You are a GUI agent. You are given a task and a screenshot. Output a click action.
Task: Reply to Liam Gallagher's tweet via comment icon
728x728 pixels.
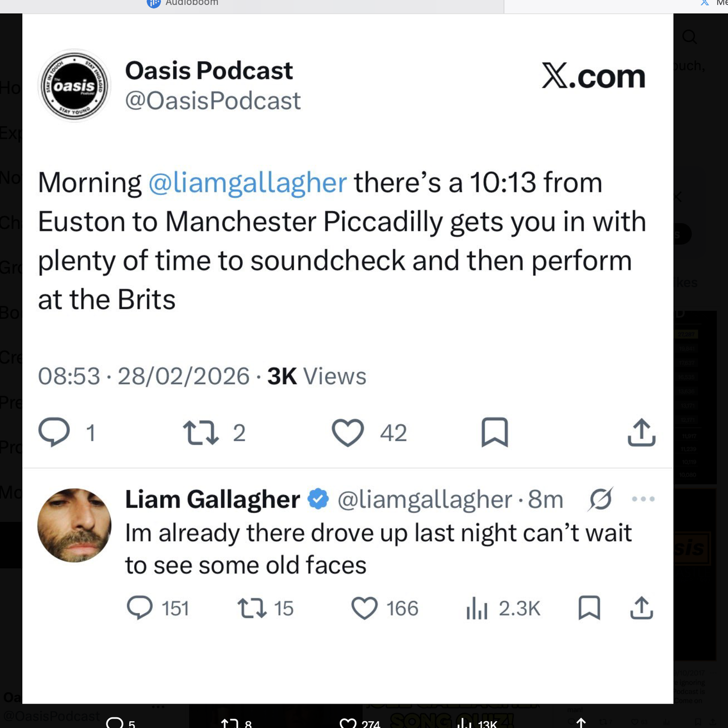pos(140,608)
